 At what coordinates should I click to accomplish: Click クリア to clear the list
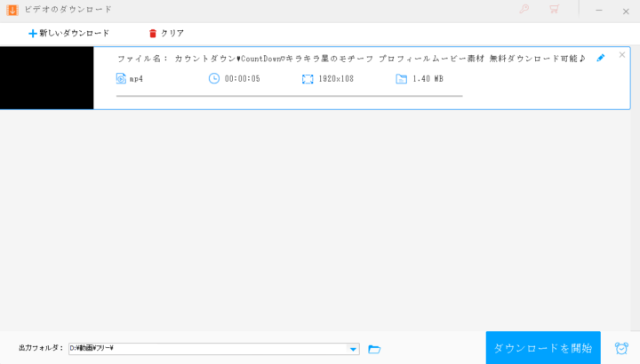[x=166, y=33]
